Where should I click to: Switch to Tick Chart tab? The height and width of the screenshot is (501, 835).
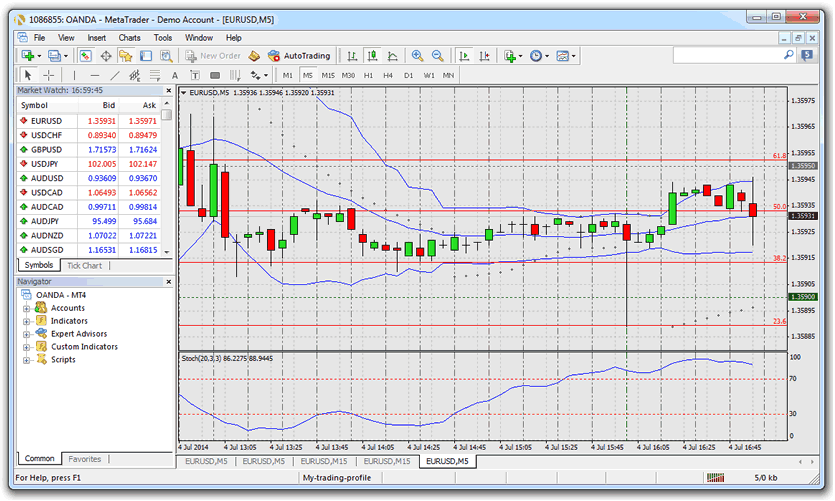tap(85, 266)
